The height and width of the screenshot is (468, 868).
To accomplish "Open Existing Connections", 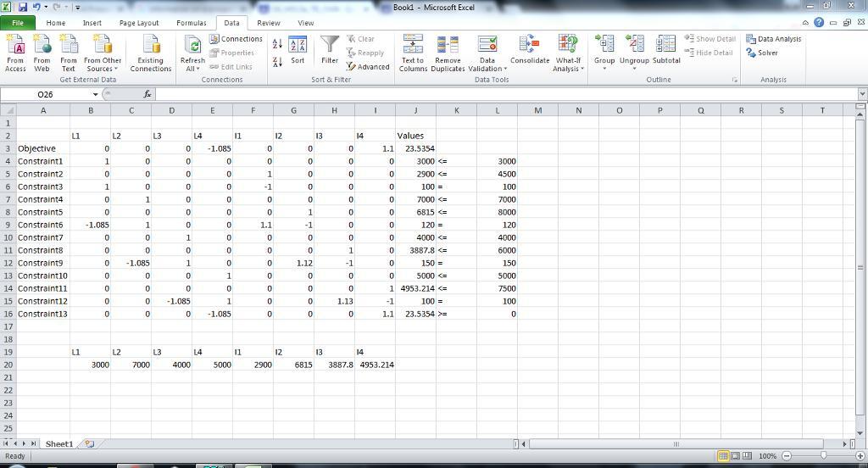I will tap(151, 53).
